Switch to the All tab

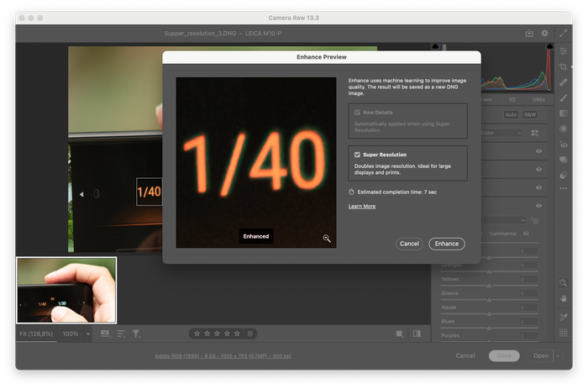coord(526,234)
